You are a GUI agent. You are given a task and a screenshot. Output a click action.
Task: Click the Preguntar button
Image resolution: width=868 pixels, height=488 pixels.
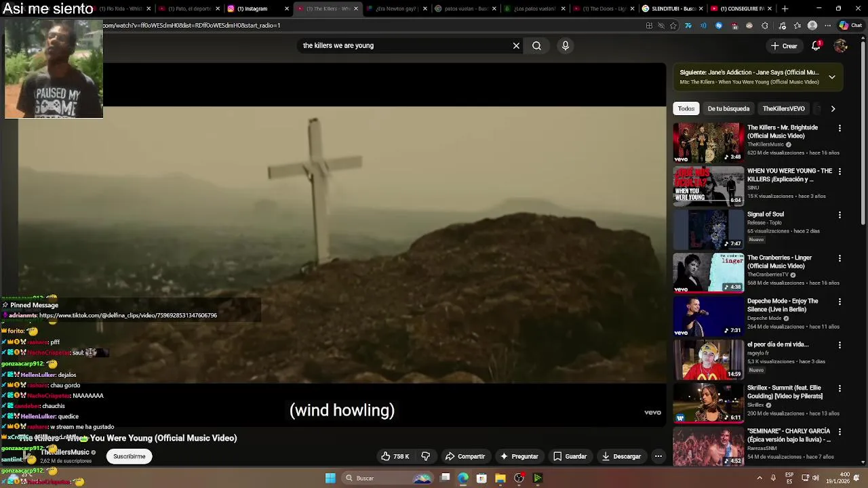click(519, 456)
